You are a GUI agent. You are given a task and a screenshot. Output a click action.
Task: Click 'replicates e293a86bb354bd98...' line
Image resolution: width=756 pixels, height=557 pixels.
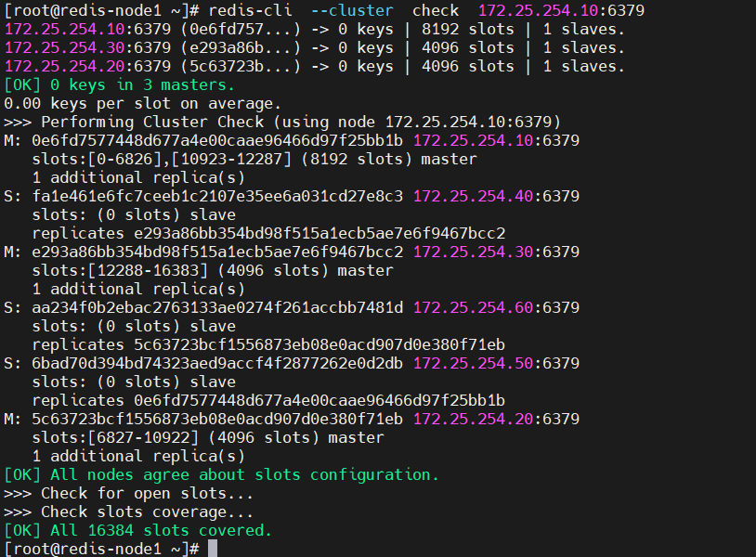(x=268, y=233)
